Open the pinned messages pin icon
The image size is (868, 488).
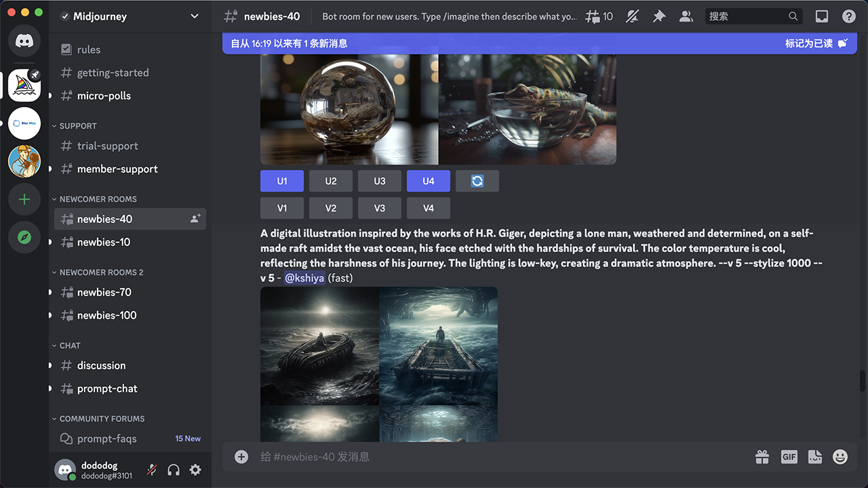(659, 16)
